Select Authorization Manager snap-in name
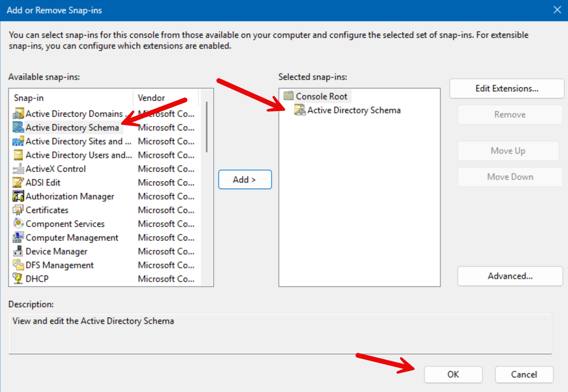Viewport: 568px width, 392px height. click(x=70, y=196)
